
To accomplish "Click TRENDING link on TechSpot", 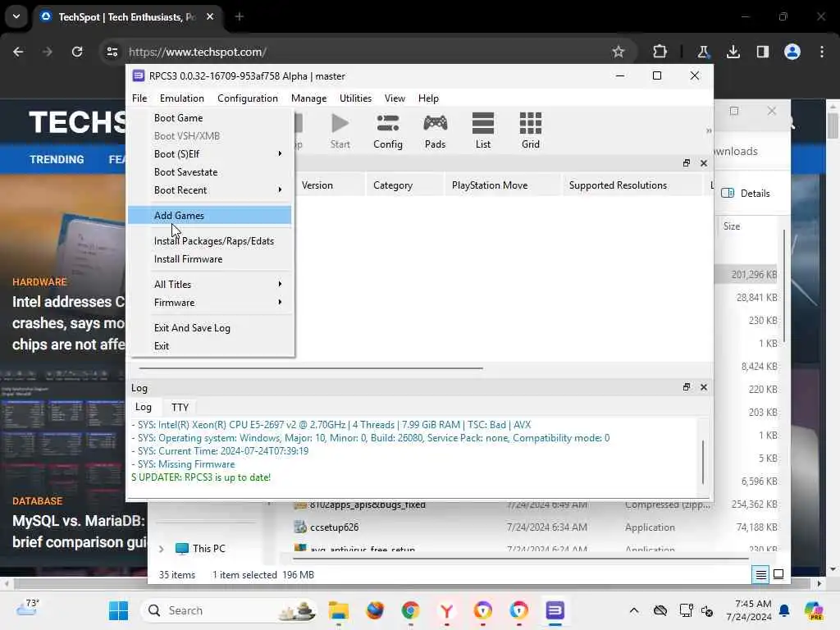I will (x=57, y=160).
